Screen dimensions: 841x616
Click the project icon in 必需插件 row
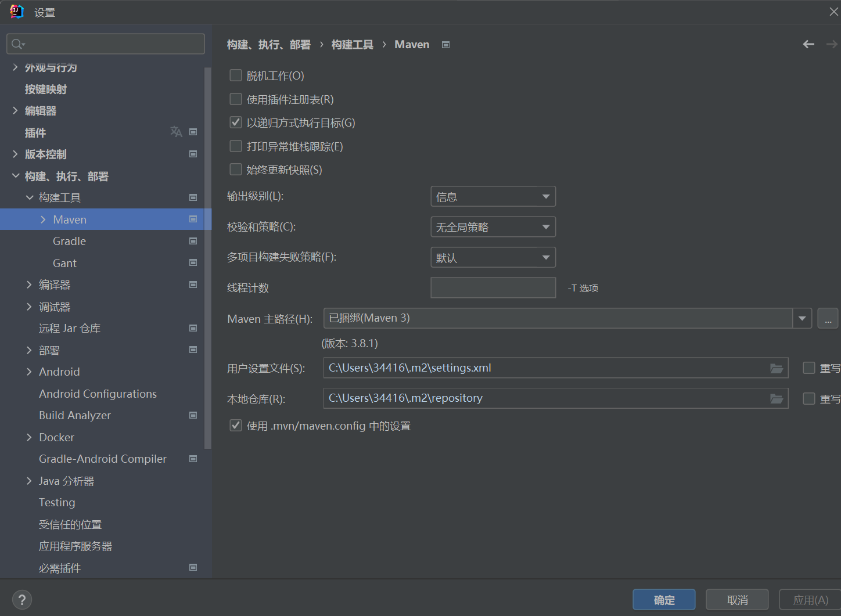click(x=193, y=567)
